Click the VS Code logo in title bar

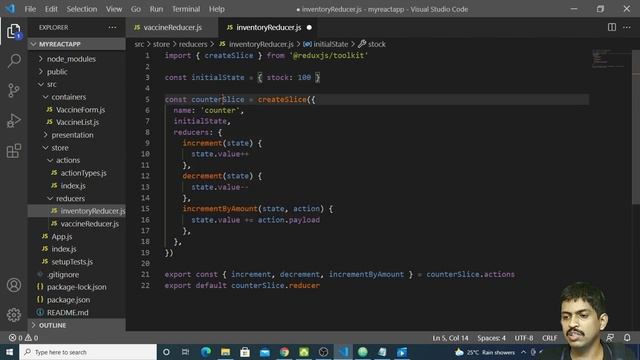pyautogui.click(x=10, y=9)
